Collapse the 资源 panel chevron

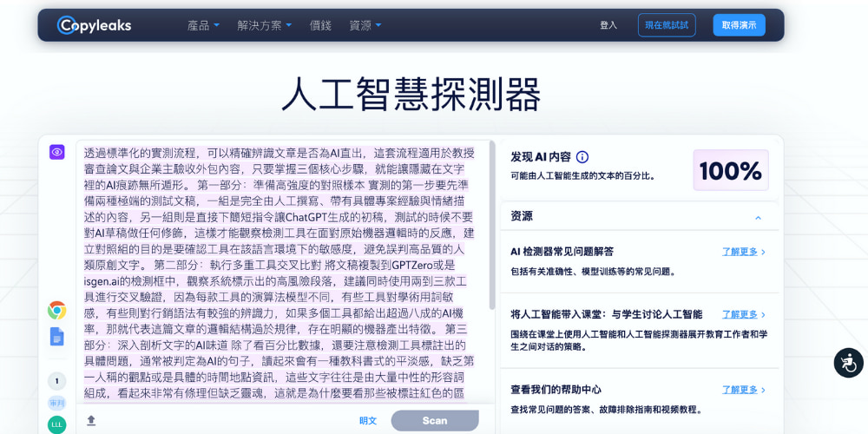759,218
